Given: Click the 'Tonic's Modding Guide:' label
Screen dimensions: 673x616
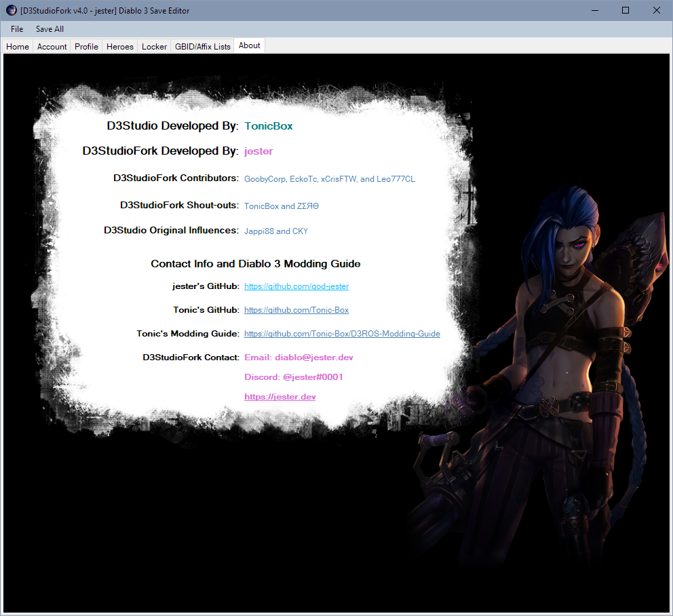Looking at the screenshot, I should (188, 334).
